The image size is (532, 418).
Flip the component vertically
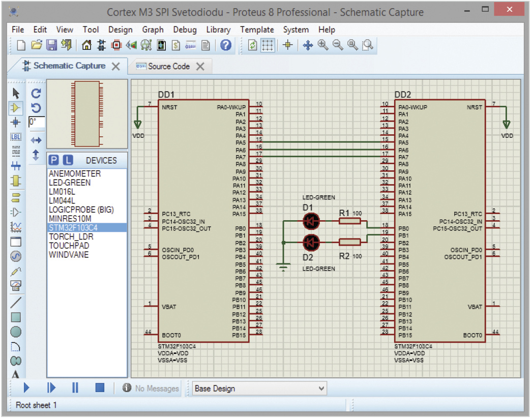[x=36, y=155]
